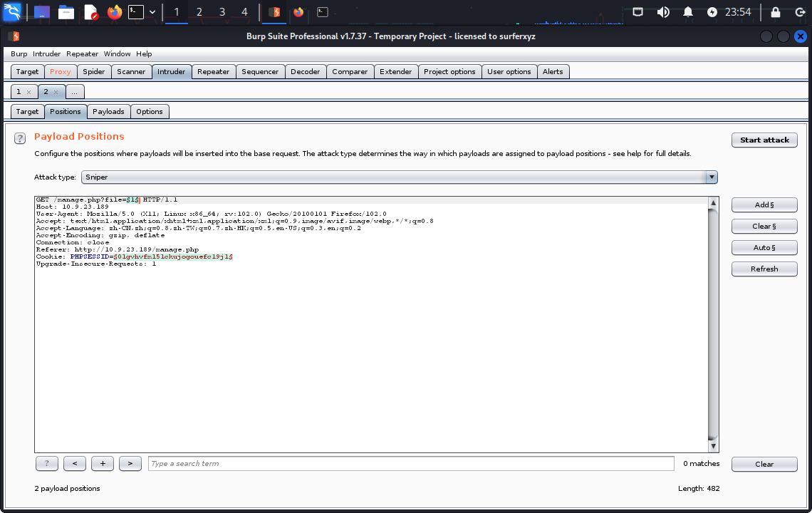This screenshot has width=812, height=513.
Task: Click request editor scrollbar up arrow
Action: tap(713, 202)
